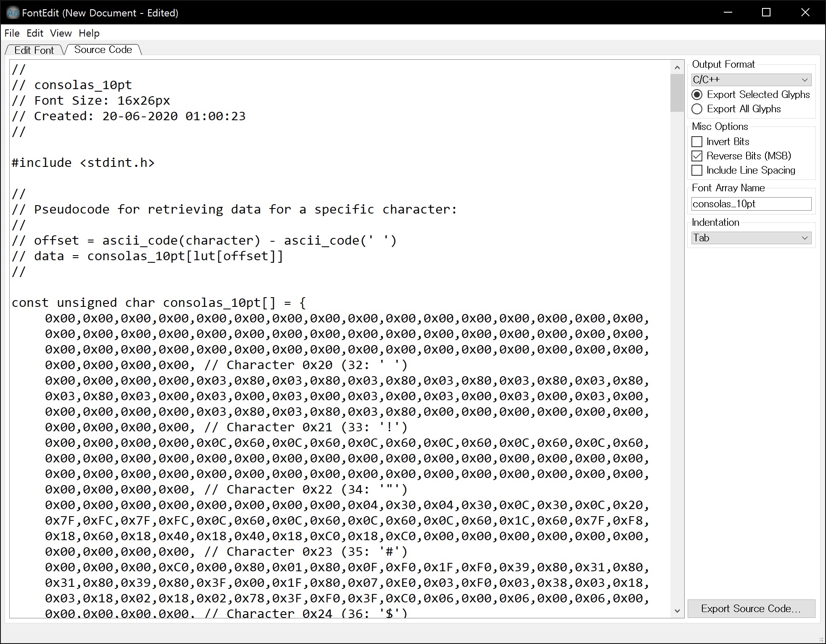Open the Indentation Tab dropdown
This screenshot has width=826, height=644.
coord(751,238)
